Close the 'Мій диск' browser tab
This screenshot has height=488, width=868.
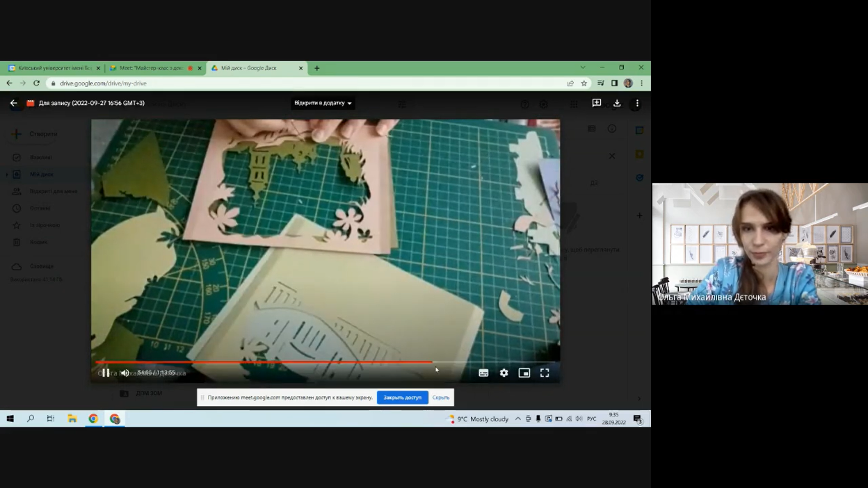point(300,68)
